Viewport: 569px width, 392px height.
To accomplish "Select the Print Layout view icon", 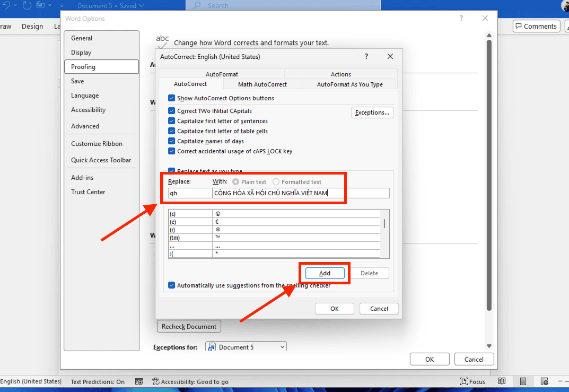I will coord(523,381).
